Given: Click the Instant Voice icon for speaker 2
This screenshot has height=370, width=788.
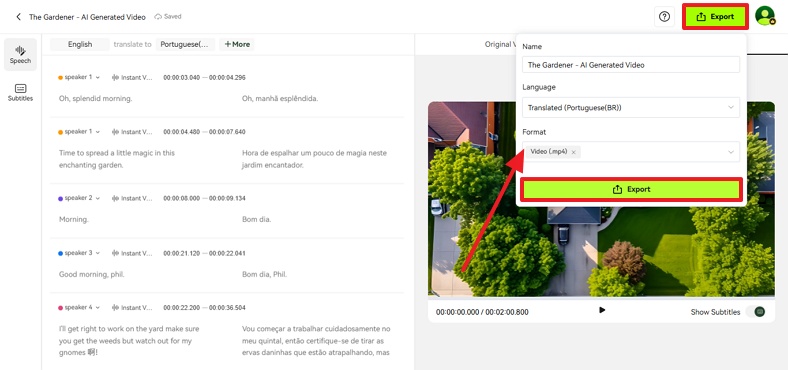Looking at the screenshot, I should coord(116,198).
